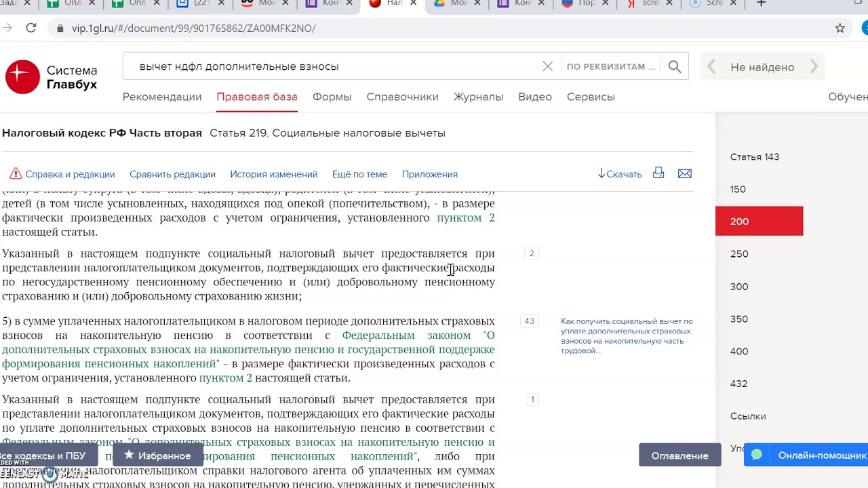
Task: Select highlighted article 200 in navigator
Action: (759, 221)
